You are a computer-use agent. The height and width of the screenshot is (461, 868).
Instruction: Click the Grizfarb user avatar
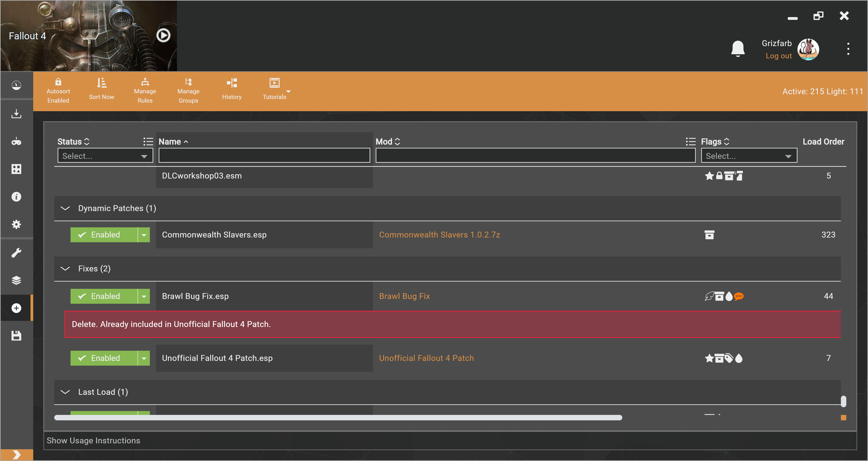coord(808,49)
